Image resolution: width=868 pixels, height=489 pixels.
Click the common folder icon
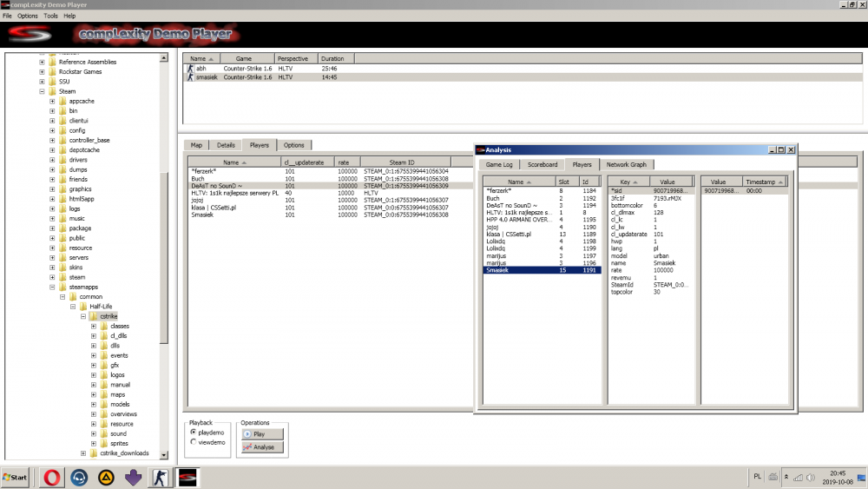pyautogui.click(x=73, y=297)
